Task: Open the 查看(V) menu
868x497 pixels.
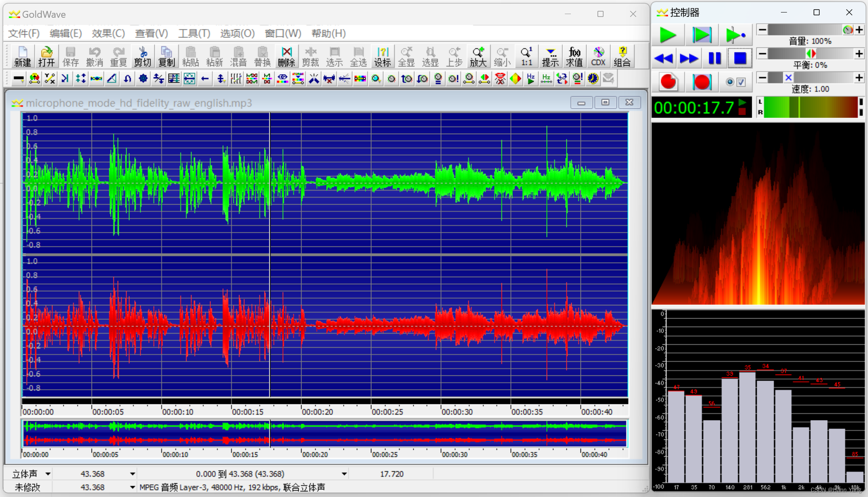Action: pyautogui.click(x=151, y=33)
